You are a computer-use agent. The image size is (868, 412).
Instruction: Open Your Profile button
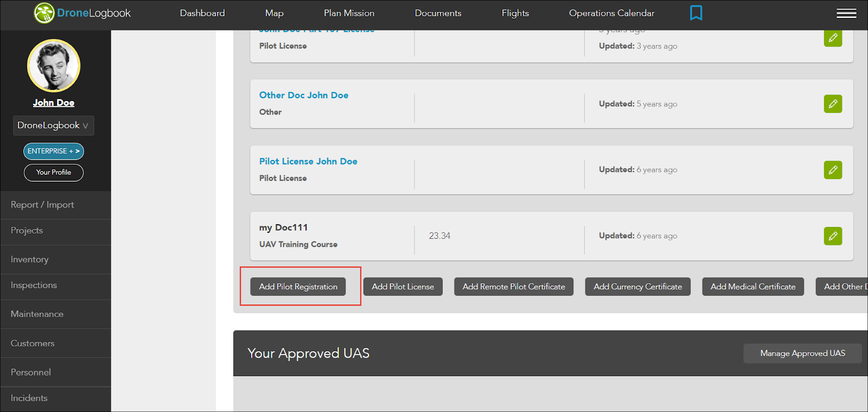point(54,172)
